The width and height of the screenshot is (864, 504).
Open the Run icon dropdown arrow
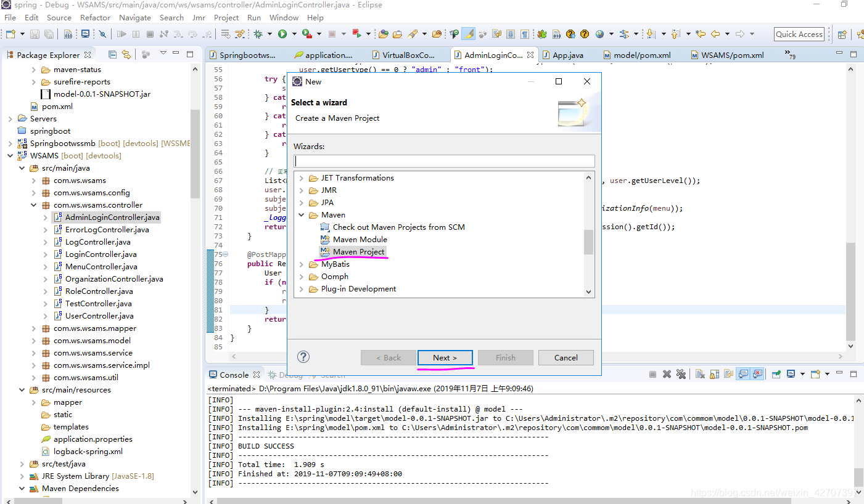294,34
